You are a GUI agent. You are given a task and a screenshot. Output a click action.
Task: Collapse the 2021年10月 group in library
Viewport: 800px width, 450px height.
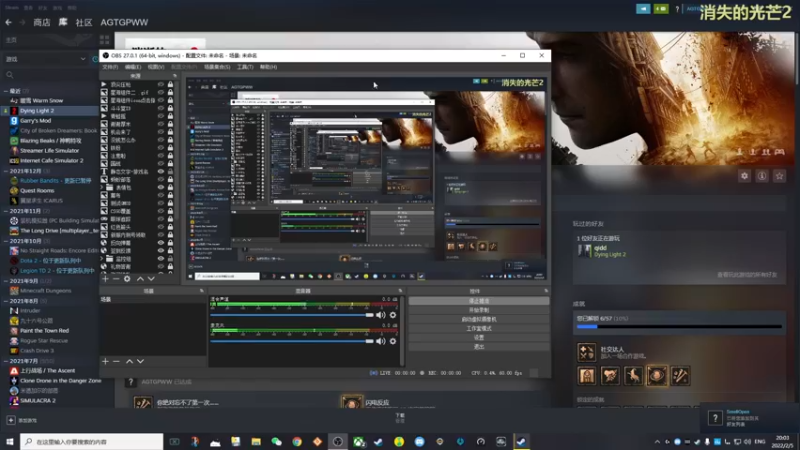[6, 241]
